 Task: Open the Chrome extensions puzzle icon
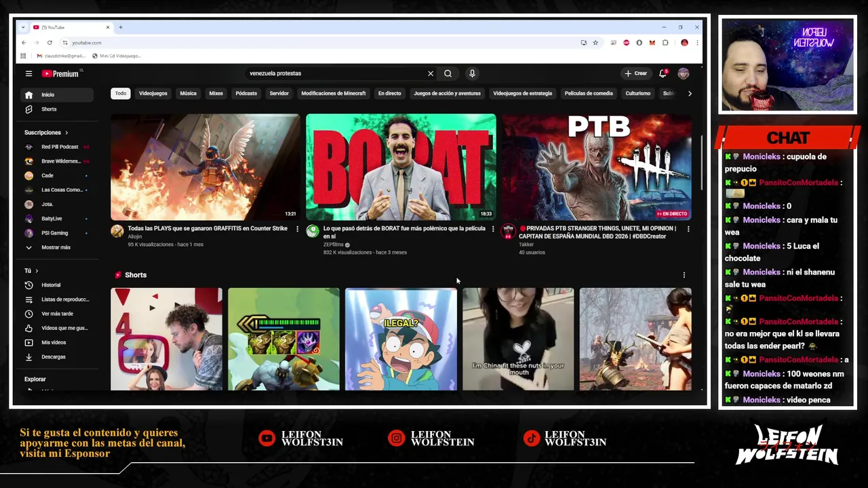click(665, 43)
